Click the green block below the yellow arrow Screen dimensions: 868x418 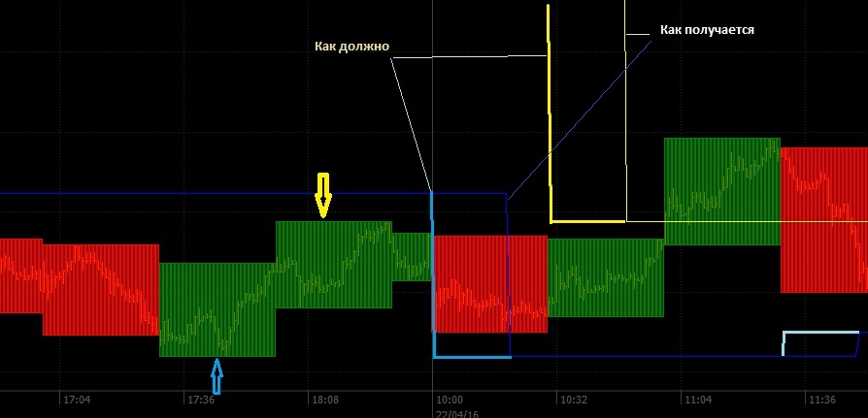334,264
